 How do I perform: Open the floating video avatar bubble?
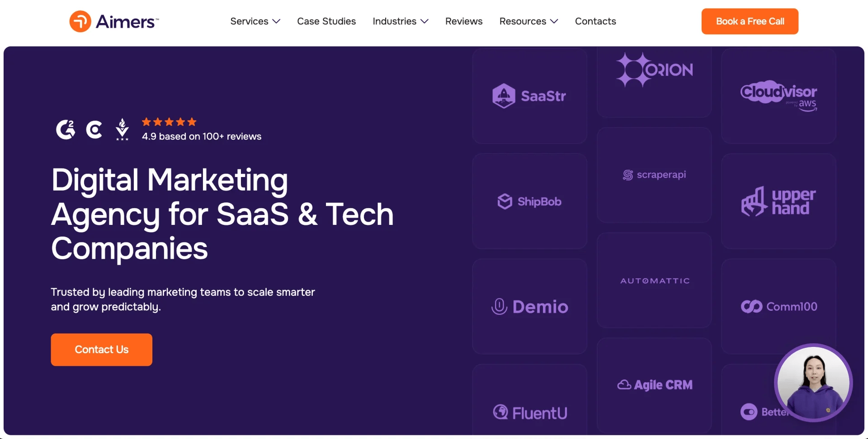point(813,383)
